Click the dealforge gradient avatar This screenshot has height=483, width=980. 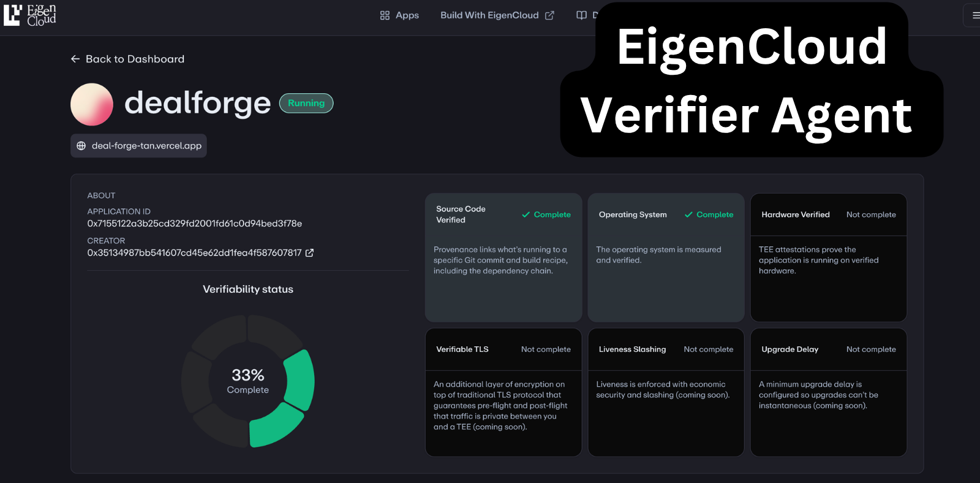coord(92,104)
